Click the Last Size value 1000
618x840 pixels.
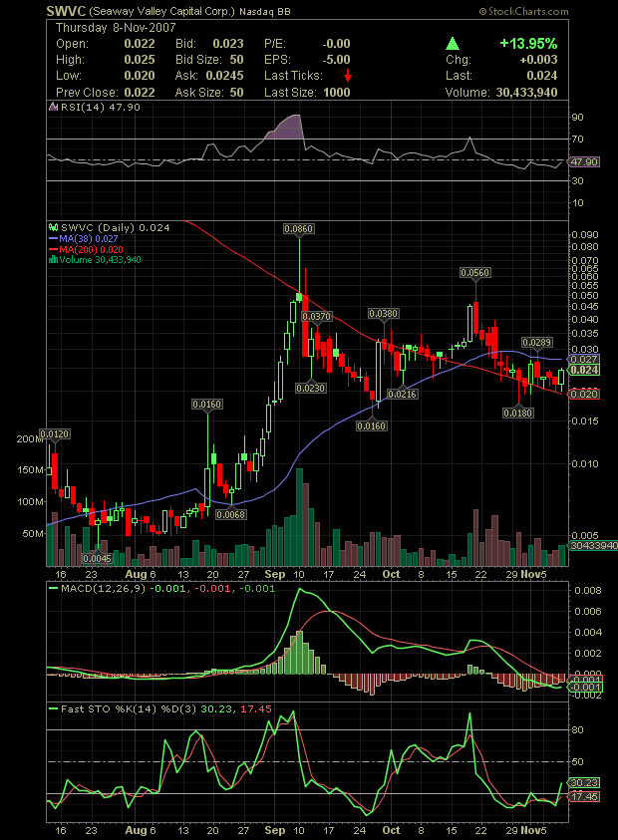337,92
